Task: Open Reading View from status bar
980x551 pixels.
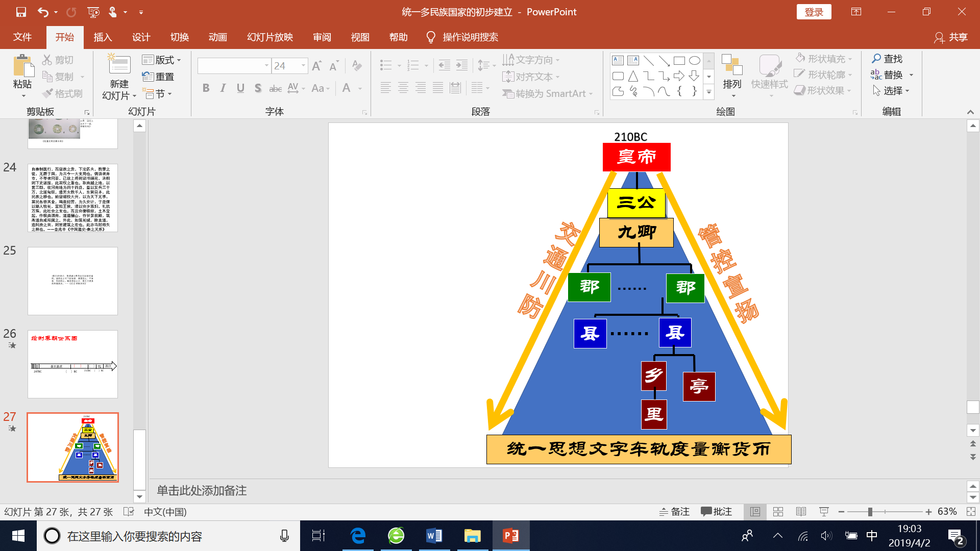Action: 801,512
